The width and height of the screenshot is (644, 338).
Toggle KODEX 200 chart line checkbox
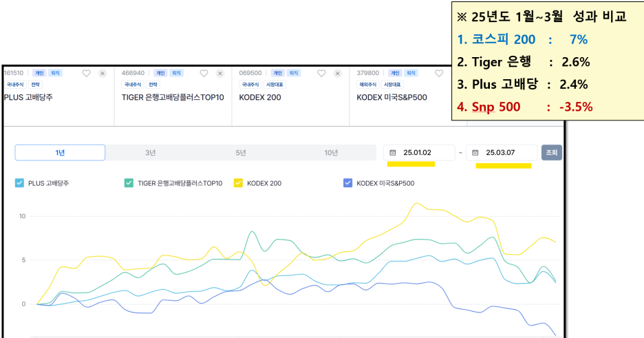(238, 183)
